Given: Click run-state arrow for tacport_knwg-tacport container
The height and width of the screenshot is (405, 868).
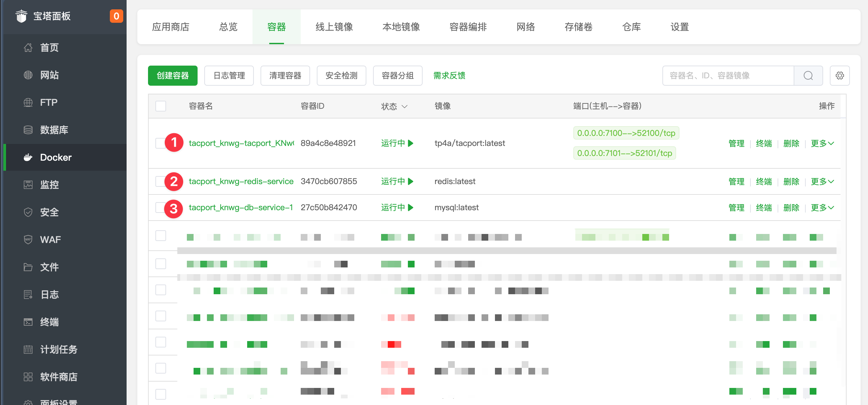Looking at the screenshot, I should (411, 143).
